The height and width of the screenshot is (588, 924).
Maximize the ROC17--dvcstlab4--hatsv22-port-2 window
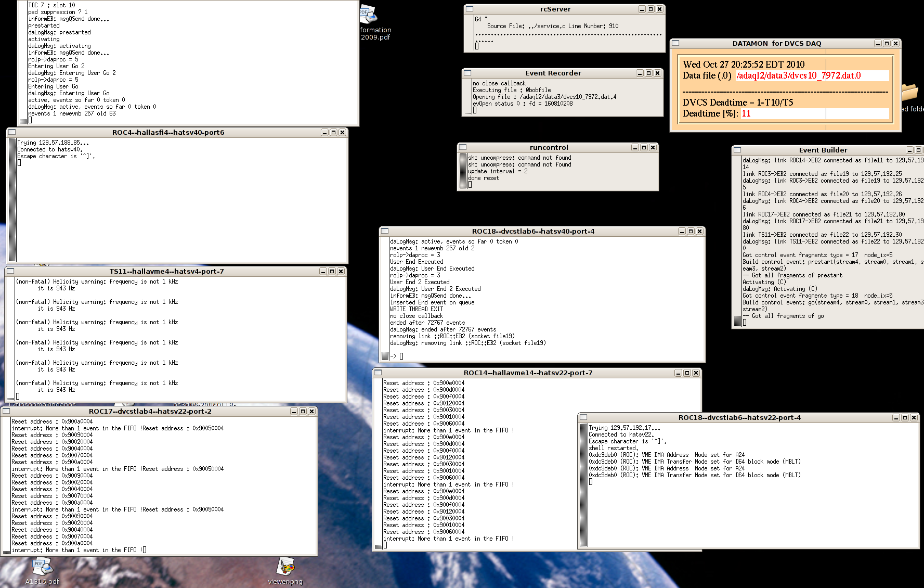pyautogui.click(x=303, y=412)
